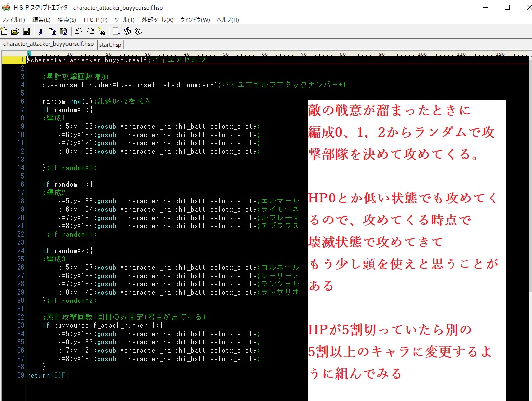Click line number 13 in the gutter

[21, 160]
